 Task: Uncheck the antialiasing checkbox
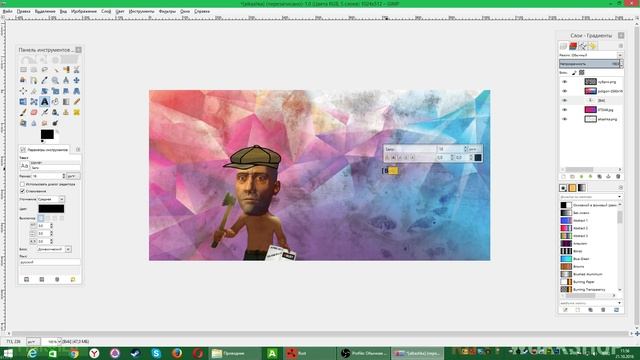[22, 191]
